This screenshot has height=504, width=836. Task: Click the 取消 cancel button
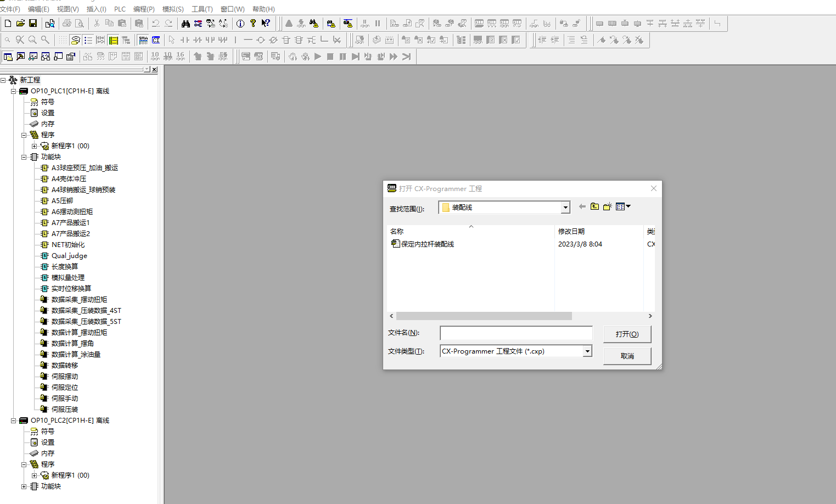627,356
